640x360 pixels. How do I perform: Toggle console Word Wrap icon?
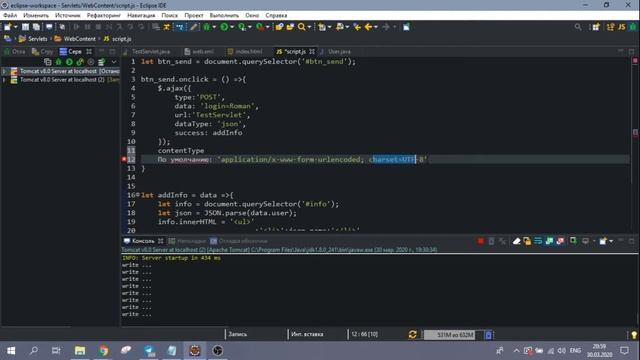click(x=538, y=241)
